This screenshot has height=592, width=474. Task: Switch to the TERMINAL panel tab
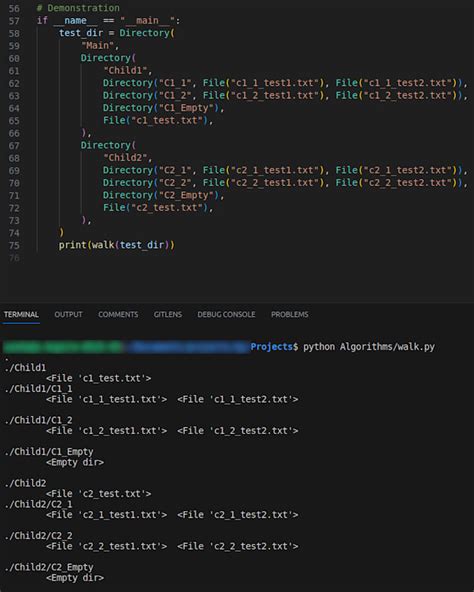click(x=21, y=314)
